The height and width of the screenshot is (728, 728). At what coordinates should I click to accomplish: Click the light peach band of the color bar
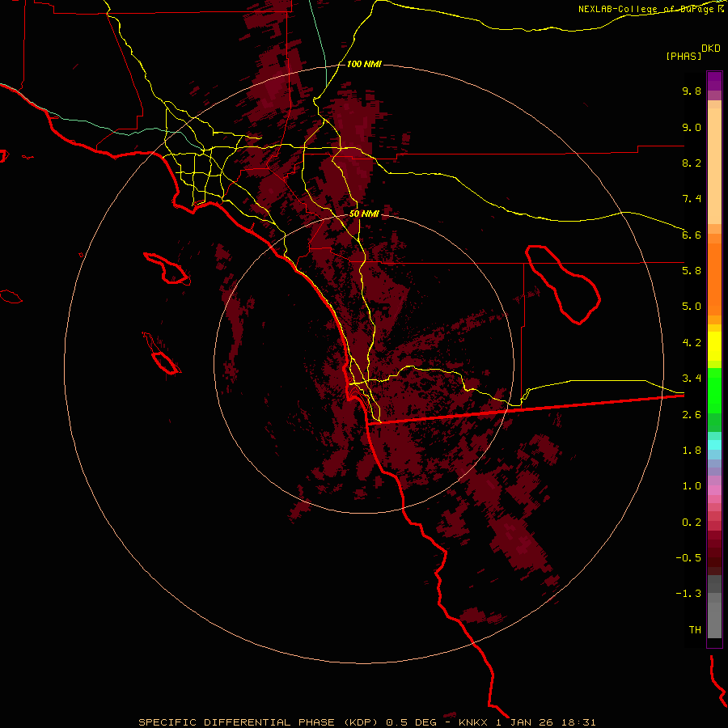point(714,166)
